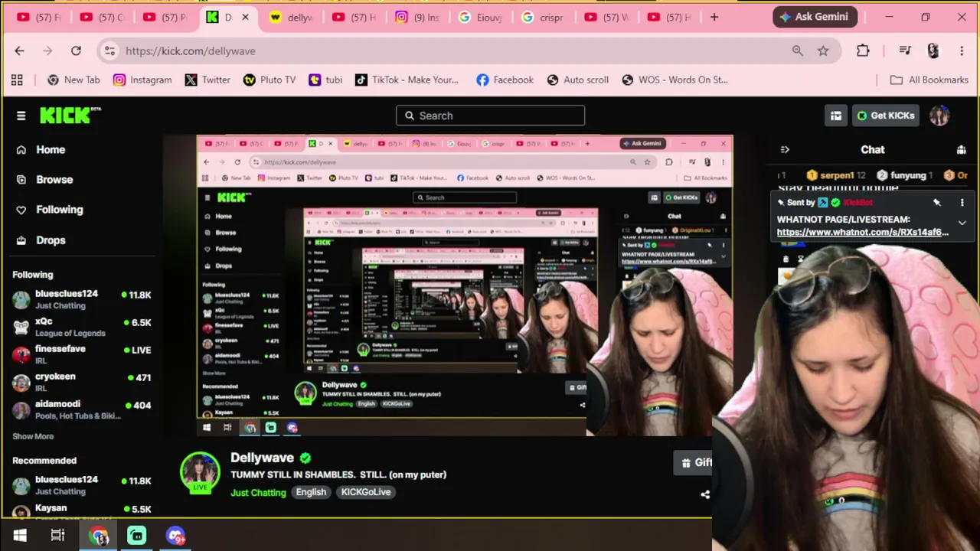Screen dimensions: 980x551
Task: Select the English language tag
Action: click(311, 492)
